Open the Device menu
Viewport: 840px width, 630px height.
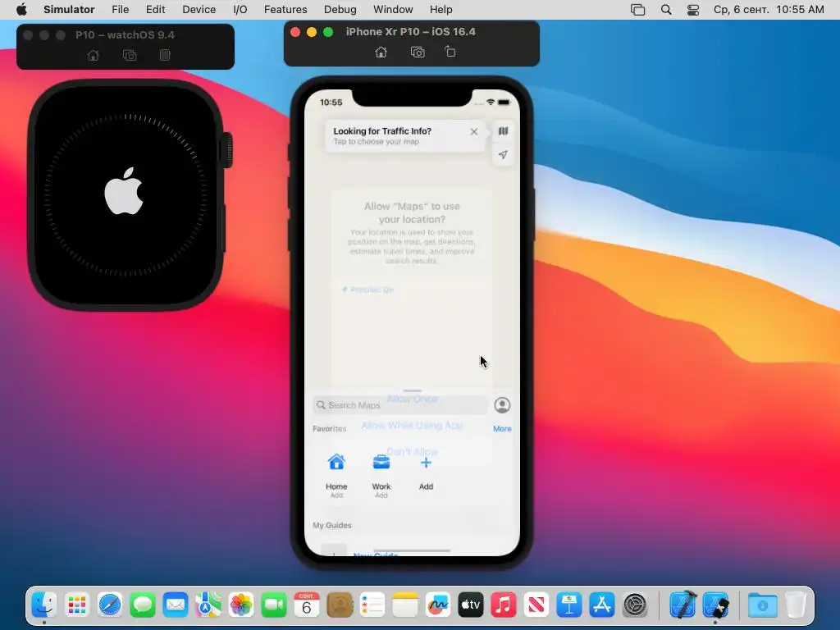(x=199, y=10)
